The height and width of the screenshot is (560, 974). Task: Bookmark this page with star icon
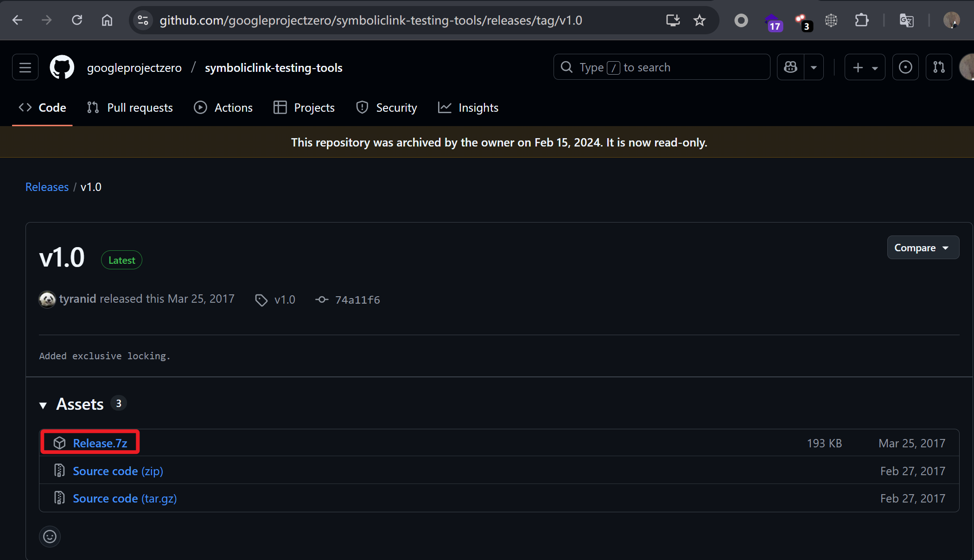click(699, 20)
